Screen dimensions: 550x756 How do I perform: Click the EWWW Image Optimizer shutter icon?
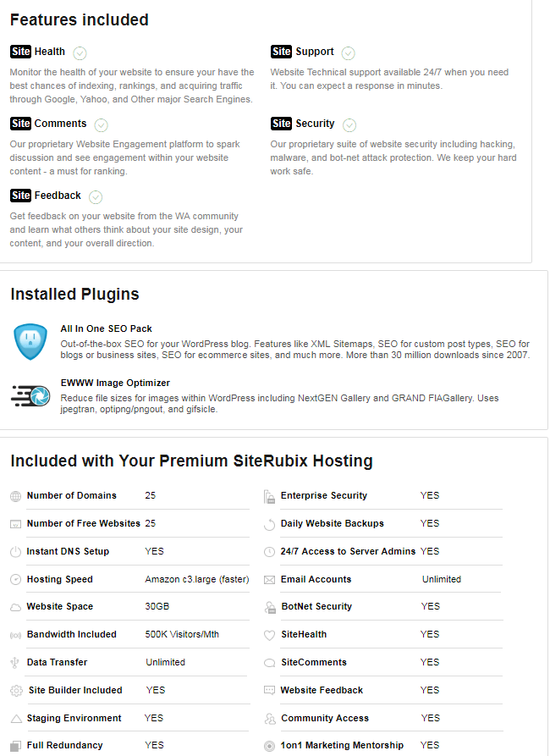tap(30, 396)
